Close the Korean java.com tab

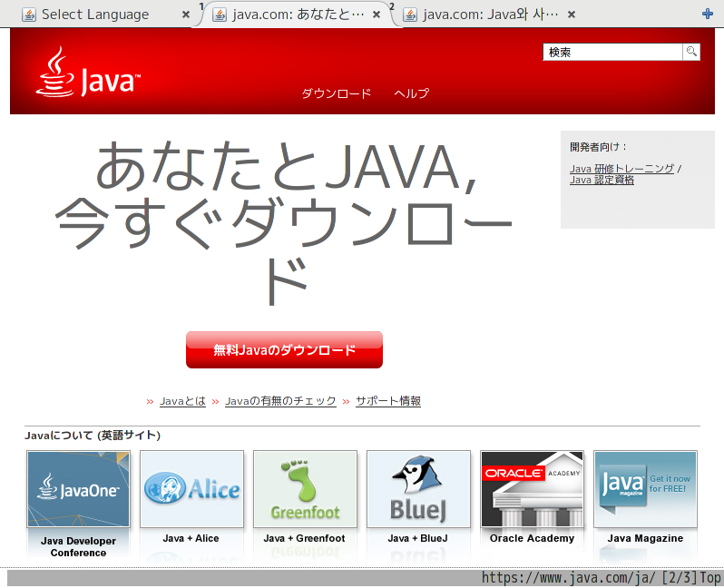tap(572, 15)
